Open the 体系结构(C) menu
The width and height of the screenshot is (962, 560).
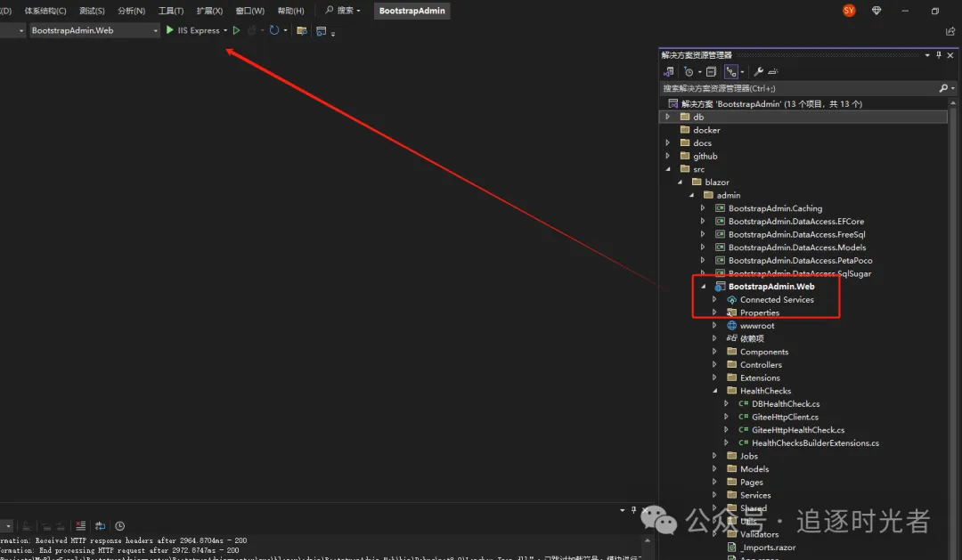[x=45, y=11]
